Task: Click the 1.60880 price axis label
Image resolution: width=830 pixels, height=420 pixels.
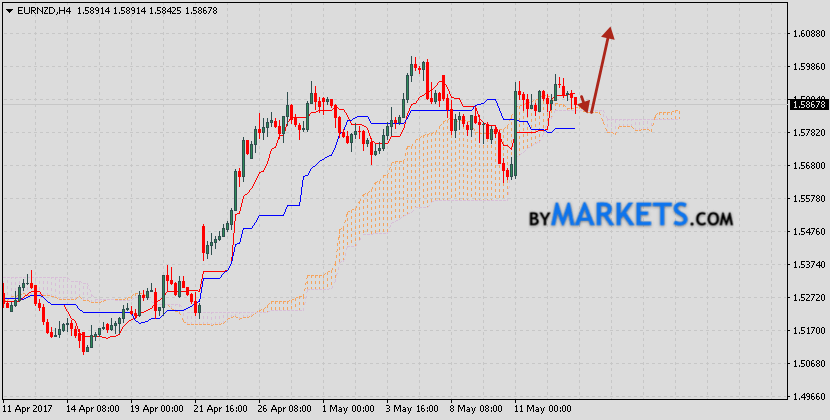Action: (807, 34)
